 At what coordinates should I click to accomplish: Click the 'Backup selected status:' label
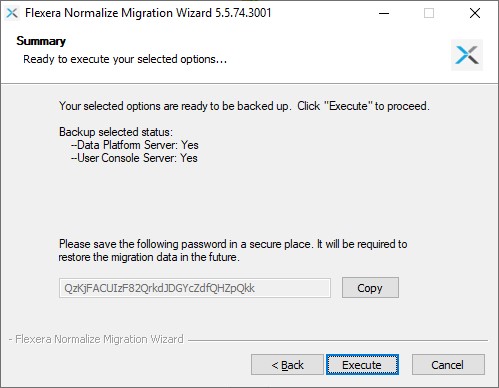point(116,132)
